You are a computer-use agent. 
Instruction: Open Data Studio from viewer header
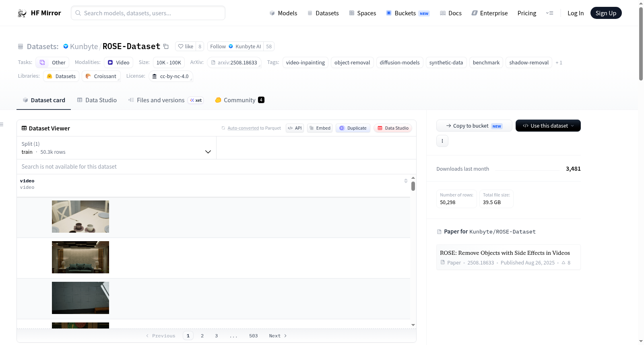tap(393, 128)
